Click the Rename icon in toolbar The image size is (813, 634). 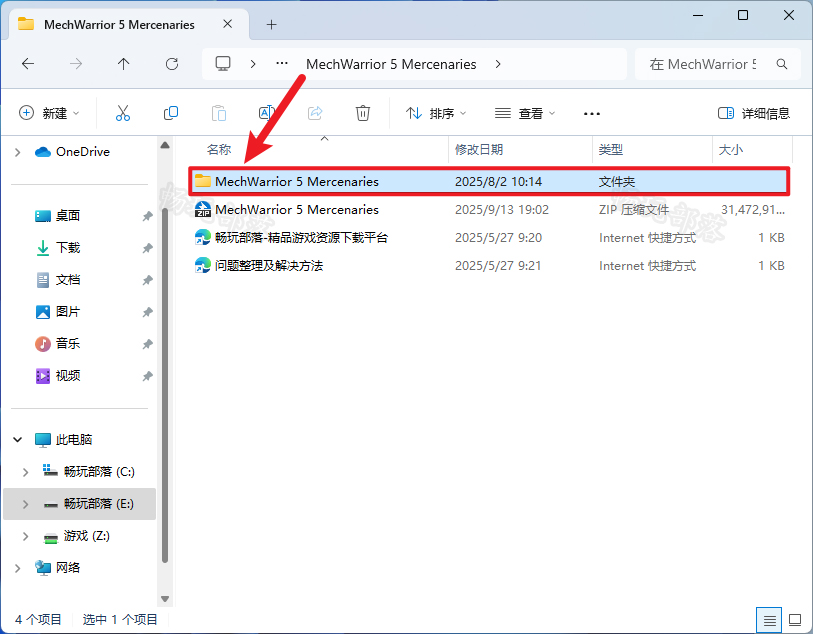coord(267,113)
